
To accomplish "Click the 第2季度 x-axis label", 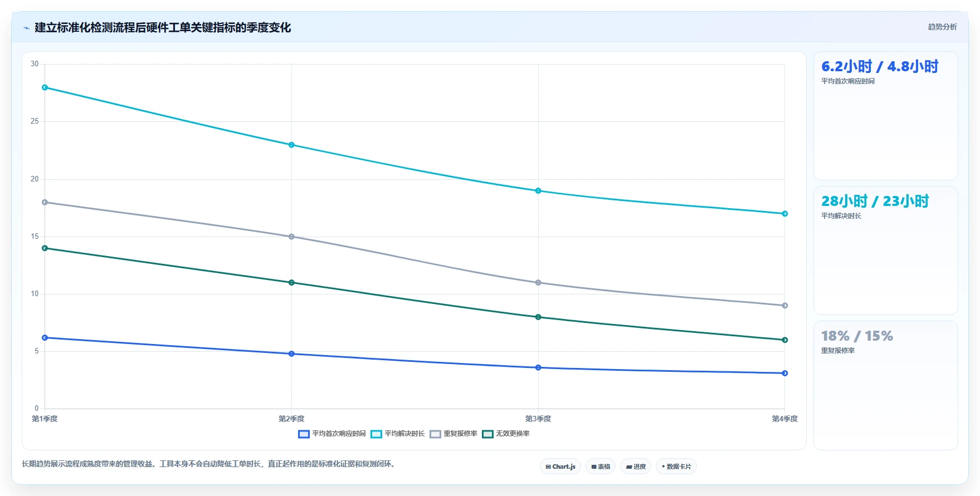I will pos(291,419).
